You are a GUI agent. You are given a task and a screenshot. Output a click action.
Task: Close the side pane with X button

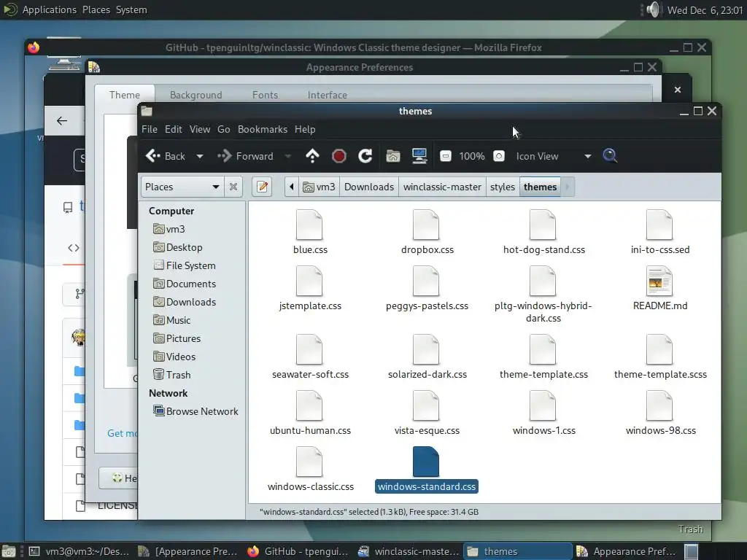pyautogui.click(x=233, y=187)
